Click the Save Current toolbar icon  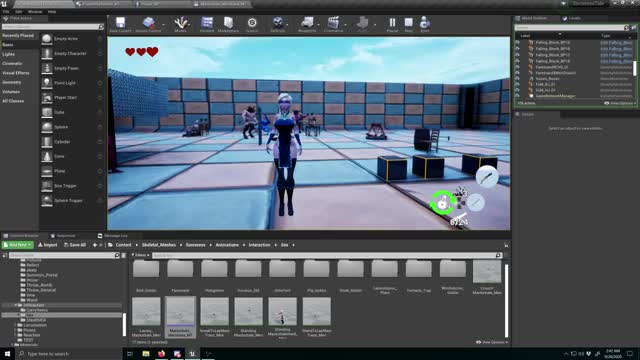click(120, 22)
